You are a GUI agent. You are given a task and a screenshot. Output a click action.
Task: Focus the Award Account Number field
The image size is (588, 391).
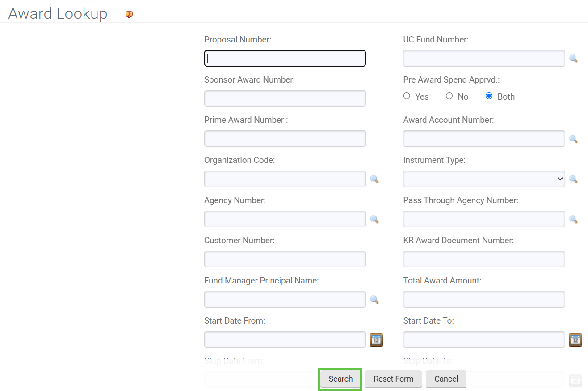484,138
